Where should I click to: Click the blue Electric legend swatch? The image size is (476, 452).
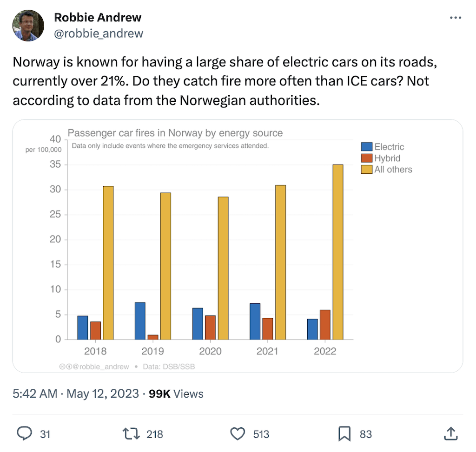[x=367, y=146]
